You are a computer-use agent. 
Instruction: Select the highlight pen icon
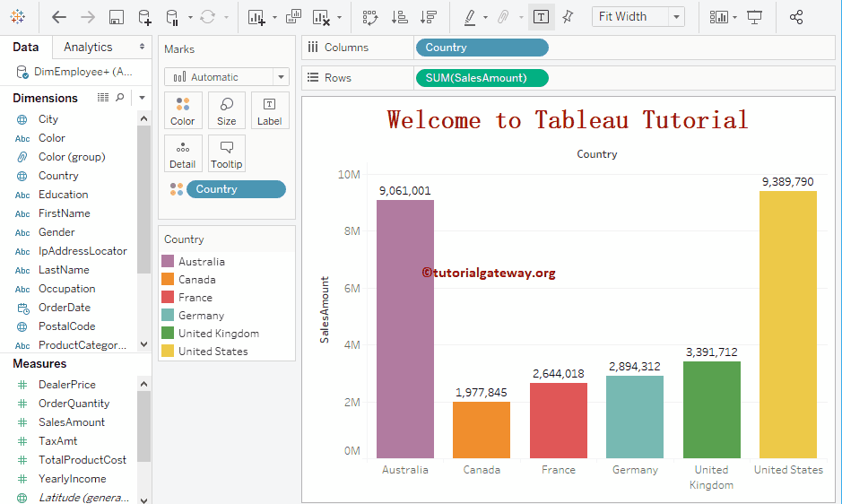coord(470,17)
